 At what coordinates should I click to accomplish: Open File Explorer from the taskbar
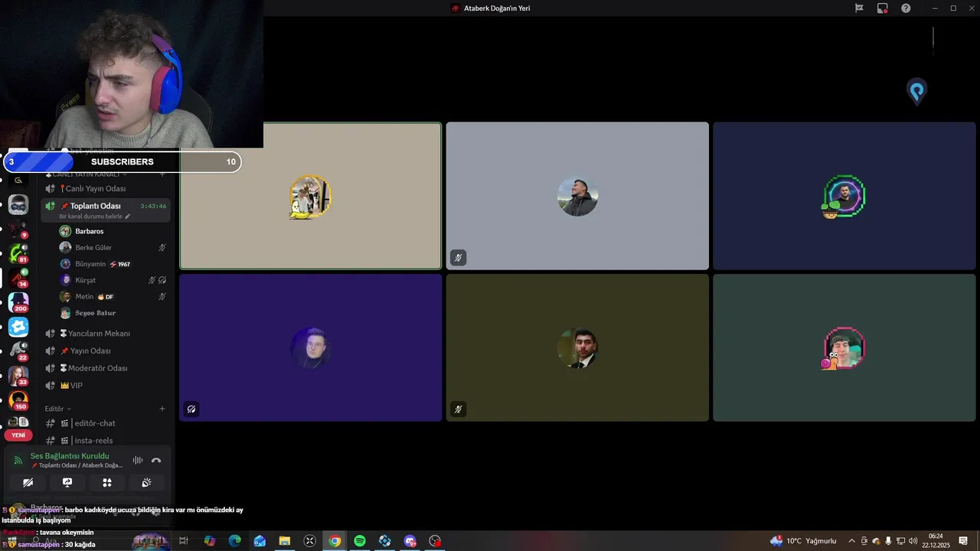click(x=284, y=541)
